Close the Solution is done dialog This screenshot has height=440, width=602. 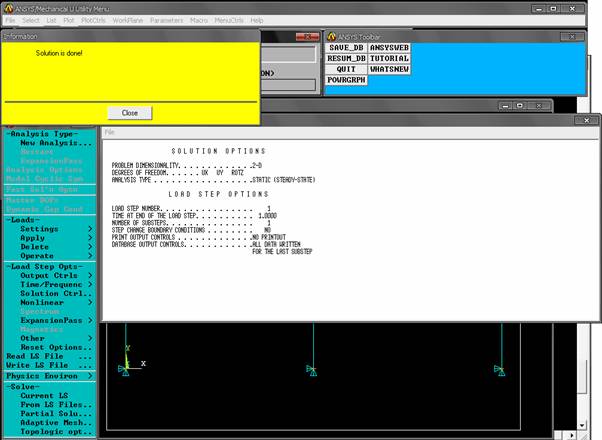coord(130,113)
